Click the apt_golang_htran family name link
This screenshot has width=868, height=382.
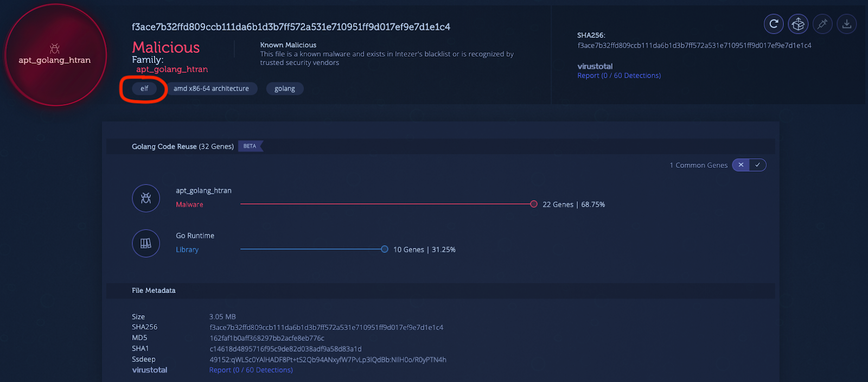172,69
